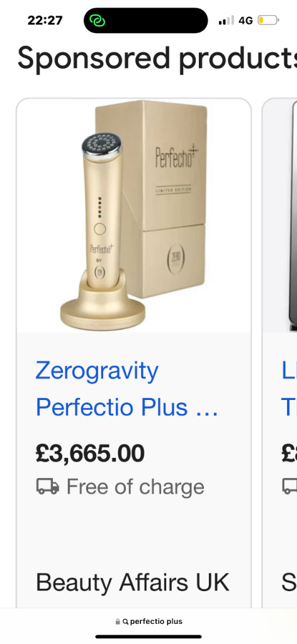
Task: Tap the delivery truck icon beside Free of charge
Action: click(x=48, y=487)
